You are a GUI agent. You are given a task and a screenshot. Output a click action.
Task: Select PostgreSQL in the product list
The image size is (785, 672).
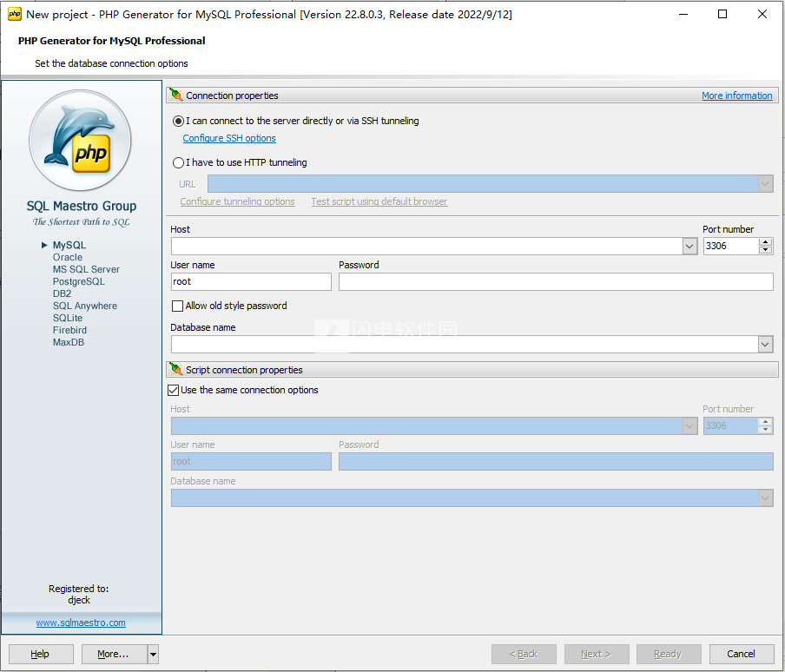coord(79,281)
